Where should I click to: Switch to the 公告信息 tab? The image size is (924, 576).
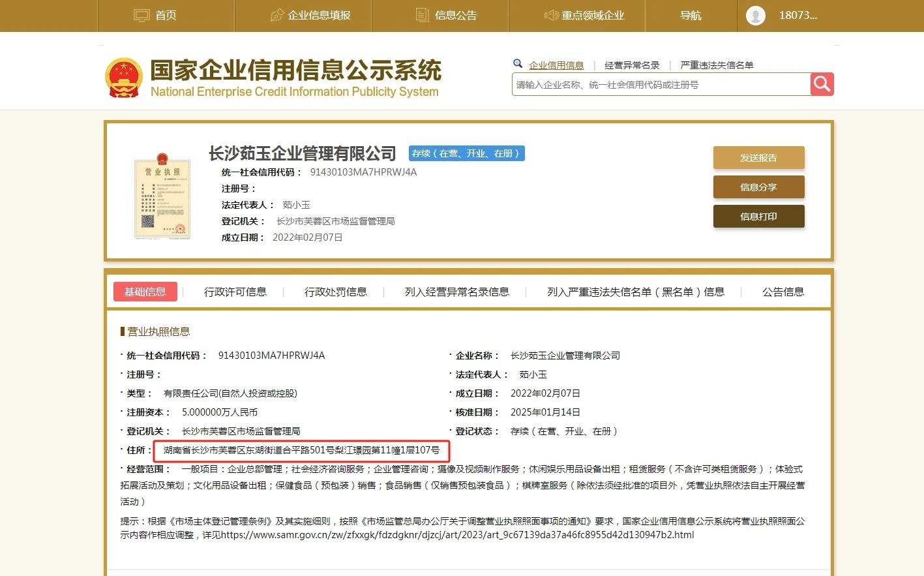[x=783, y=292]
